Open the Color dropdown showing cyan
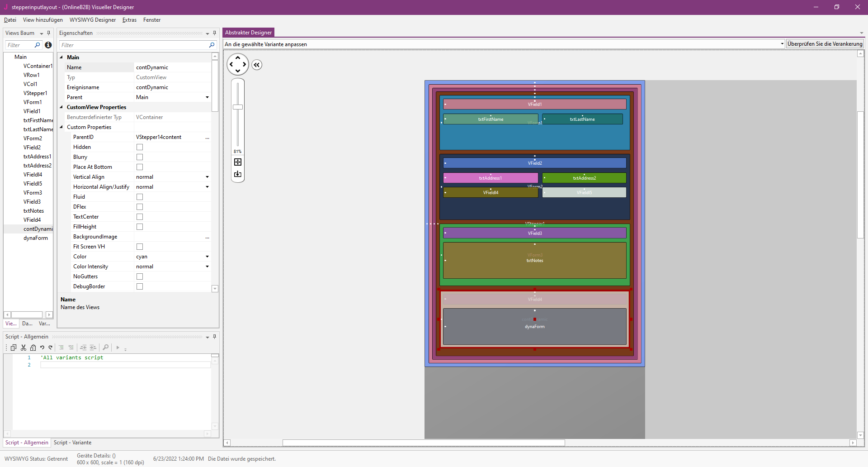 pos(208,256)
